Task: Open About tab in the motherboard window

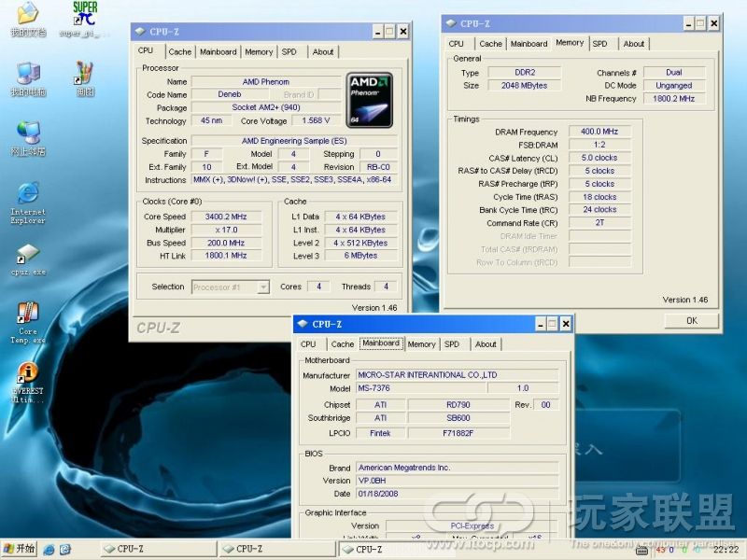Action: (x=486, y=344)
